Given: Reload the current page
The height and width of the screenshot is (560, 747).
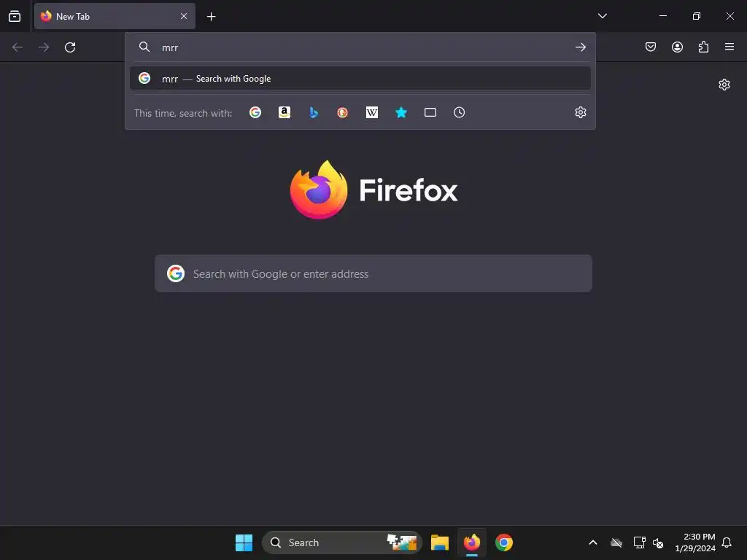Looking at the screenshot, I should click(70, 47).
